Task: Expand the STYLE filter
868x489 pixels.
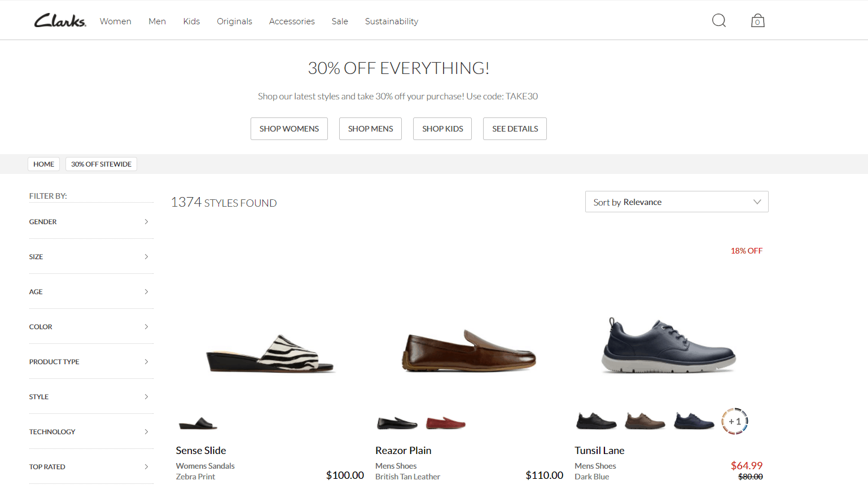Action: click(91, 397)
